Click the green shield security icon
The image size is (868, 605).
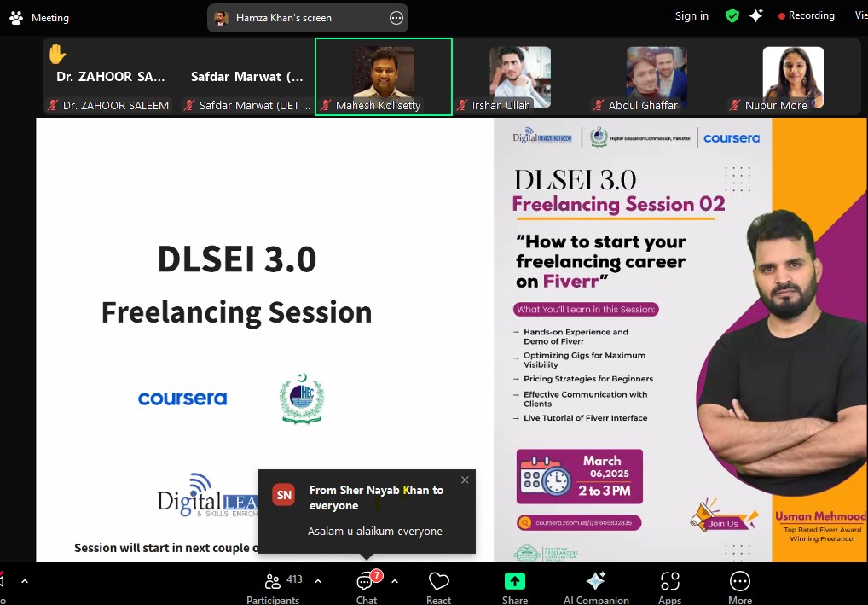pos(732,15)
